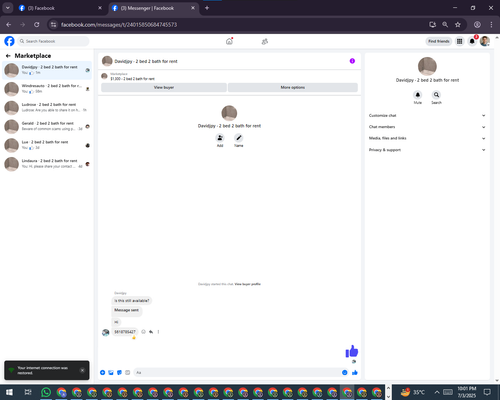Switch to the Messenger | Facebook tab
The width and height of the screenshot is (500, 400).
(x=153, y=8)
